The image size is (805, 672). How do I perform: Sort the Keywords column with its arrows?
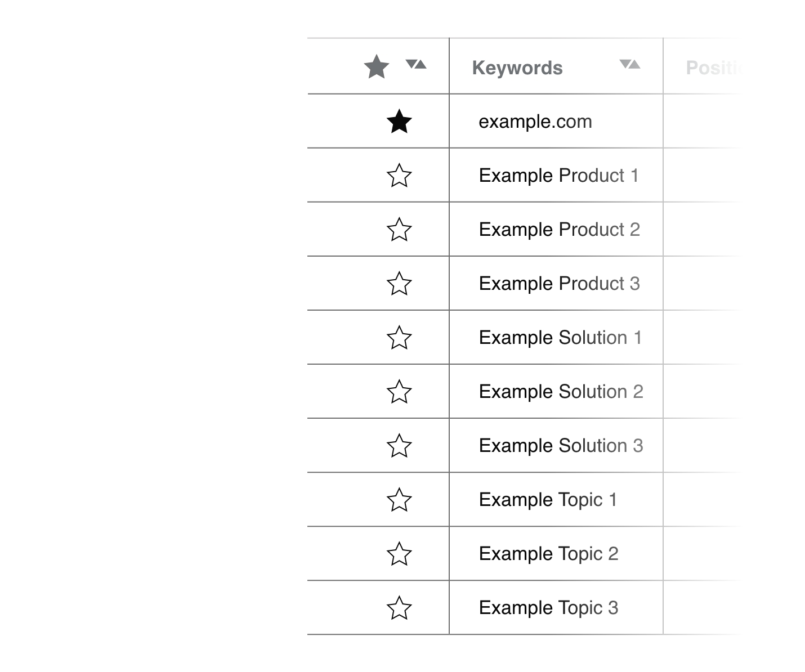[x=630, y=64]
